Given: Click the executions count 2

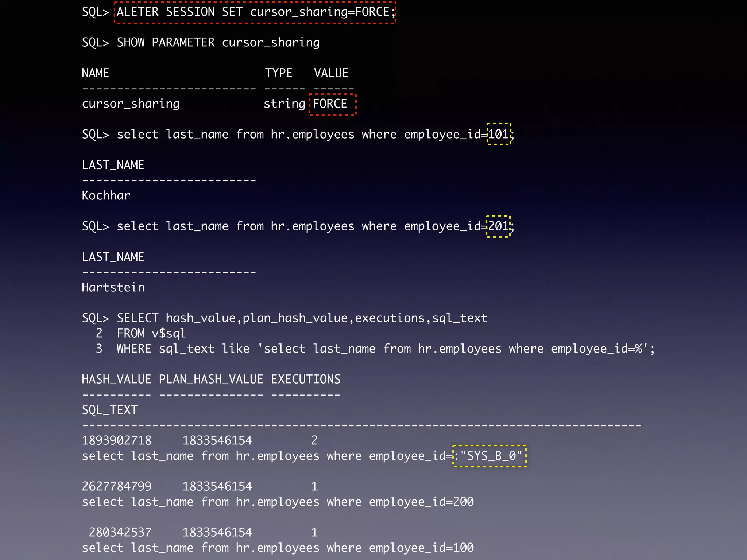Looking at the screenshot, I should (314, 440).
